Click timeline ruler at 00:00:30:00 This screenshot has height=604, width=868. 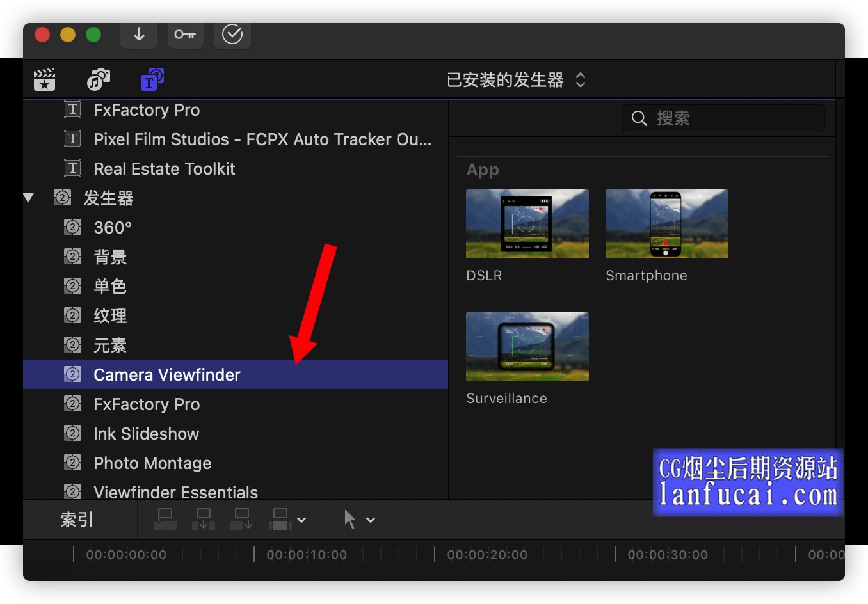[668, 555]
